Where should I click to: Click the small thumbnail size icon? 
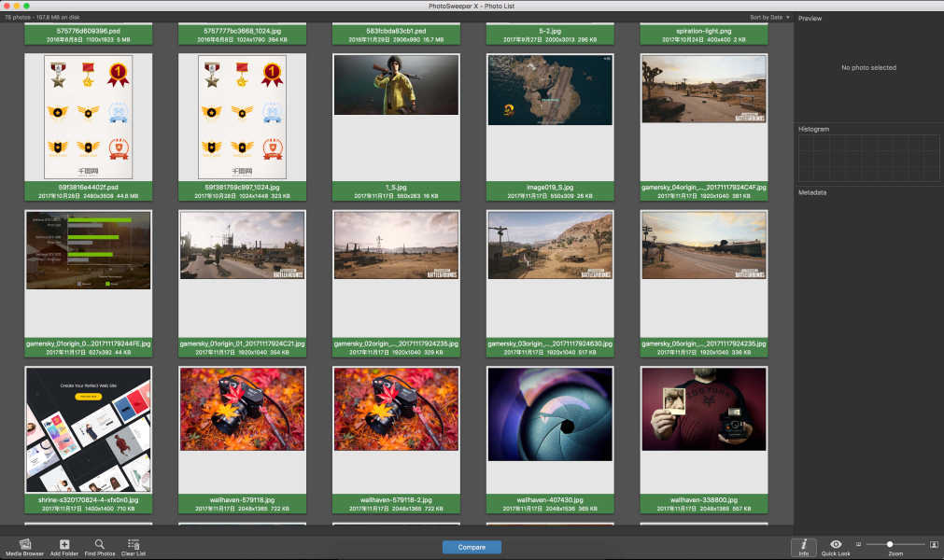[x=858, y=543]
